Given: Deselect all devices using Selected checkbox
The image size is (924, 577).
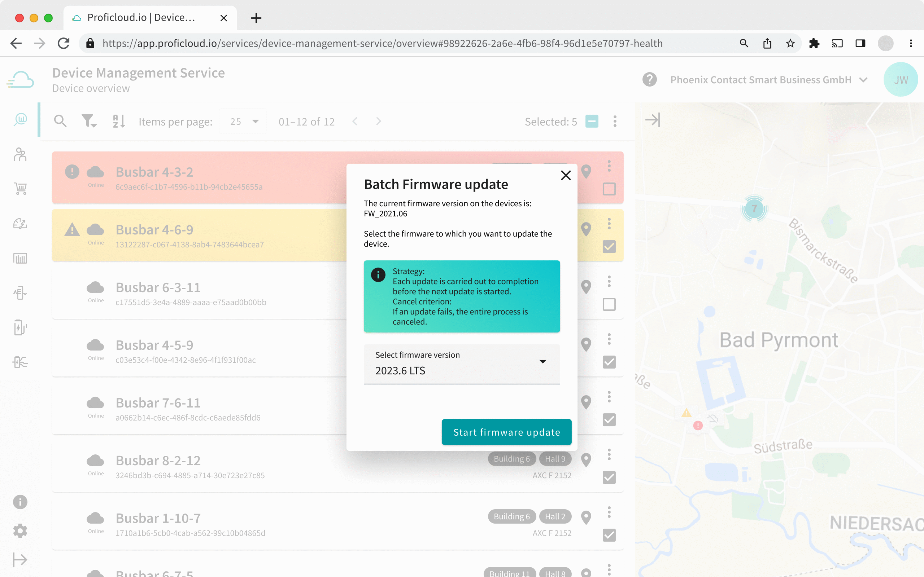Looking at the screenshot, I should point(592,122).
